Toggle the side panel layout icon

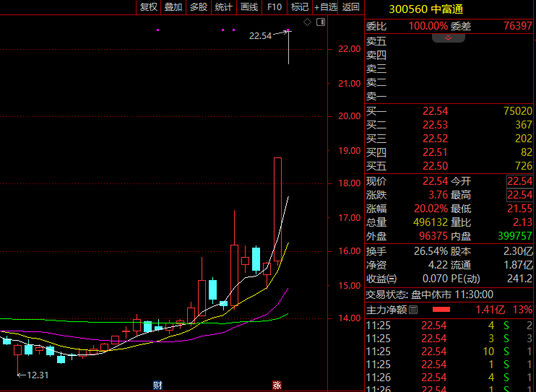click(x=321, y=22)
